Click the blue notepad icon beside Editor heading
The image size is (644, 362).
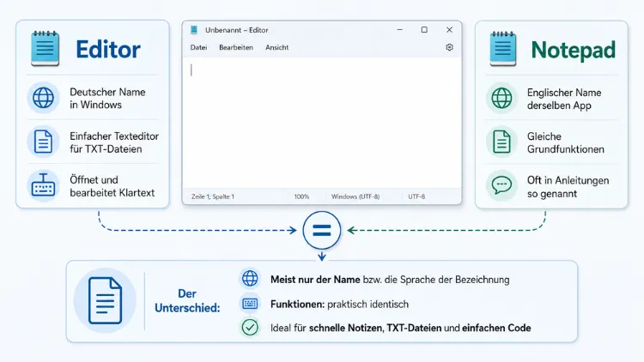(46, 48)
